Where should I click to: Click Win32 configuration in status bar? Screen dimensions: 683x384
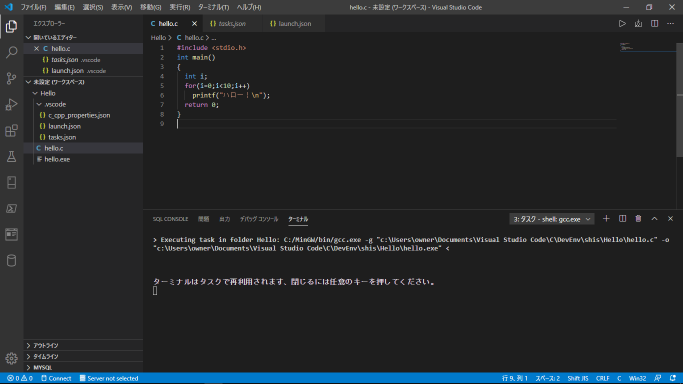(637, 378)
